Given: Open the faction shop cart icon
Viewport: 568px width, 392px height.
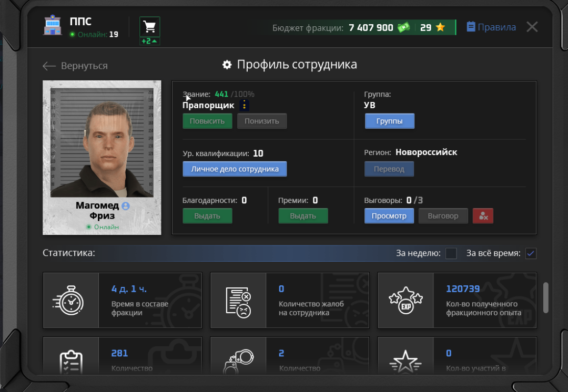Looking at the screenshot, I should tap(149, 27).
